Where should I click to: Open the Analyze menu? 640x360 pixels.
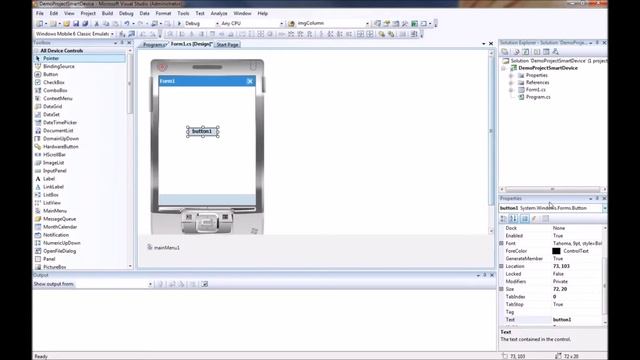(x=219, y=13)
